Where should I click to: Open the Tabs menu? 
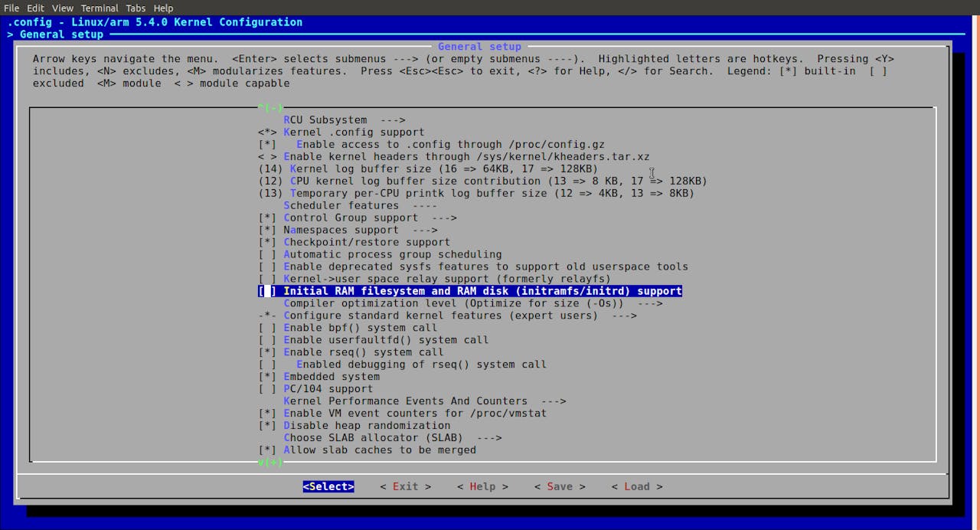(136, 8)
